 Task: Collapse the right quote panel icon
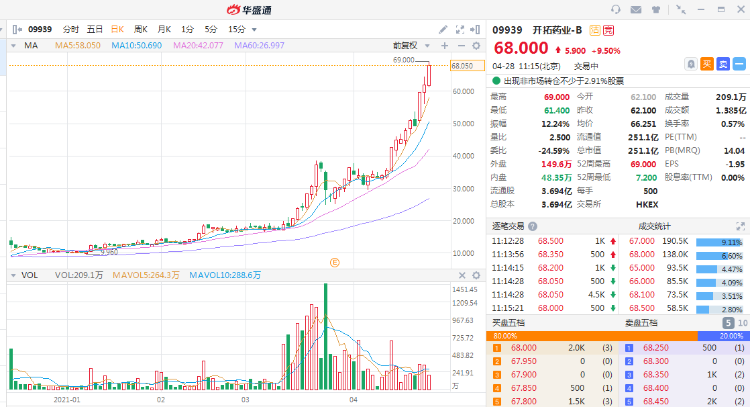point(475,30)
